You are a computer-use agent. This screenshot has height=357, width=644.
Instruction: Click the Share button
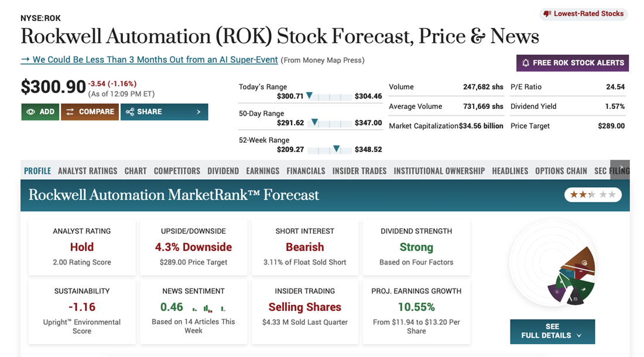(165, 112)
